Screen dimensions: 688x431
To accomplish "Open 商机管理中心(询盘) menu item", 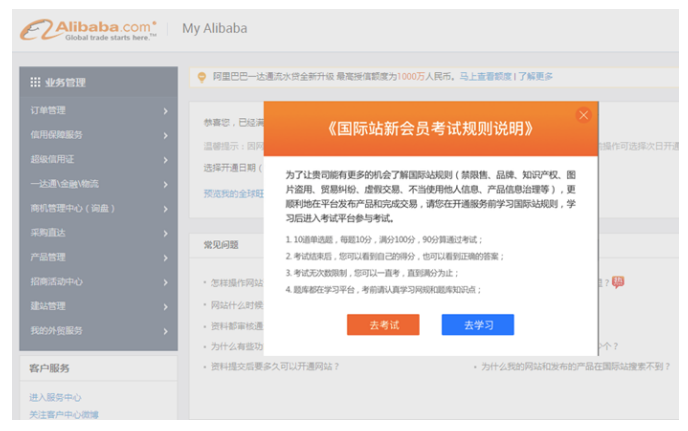I will tap(99, 208).
